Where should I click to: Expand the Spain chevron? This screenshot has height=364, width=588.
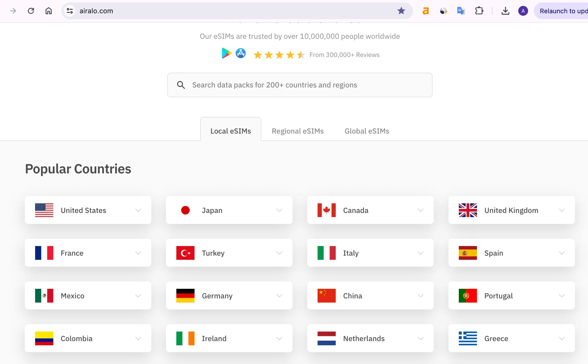pyautogui.click(x=562, y=253)
